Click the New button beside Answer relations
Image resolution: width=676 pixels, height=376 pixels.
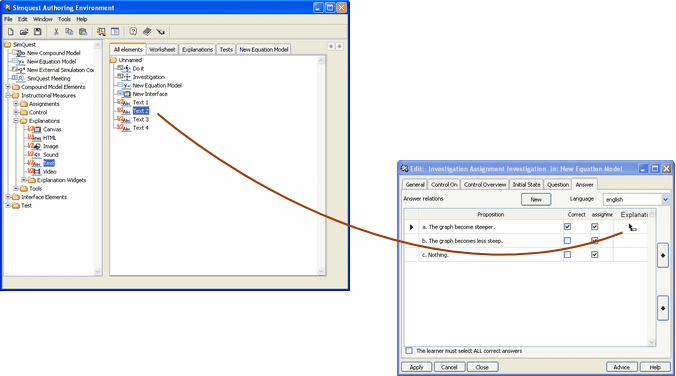(536, 200)
